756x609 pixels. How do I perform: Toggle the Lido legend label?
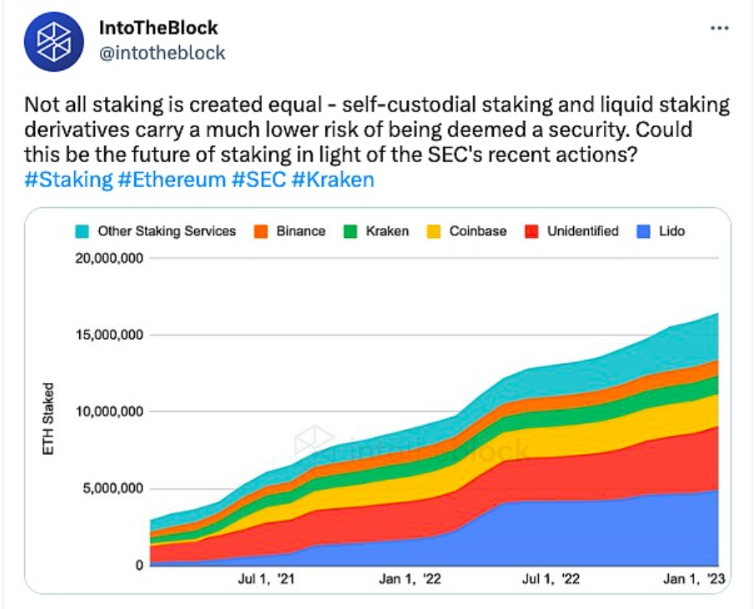click(x=670, y=231)
